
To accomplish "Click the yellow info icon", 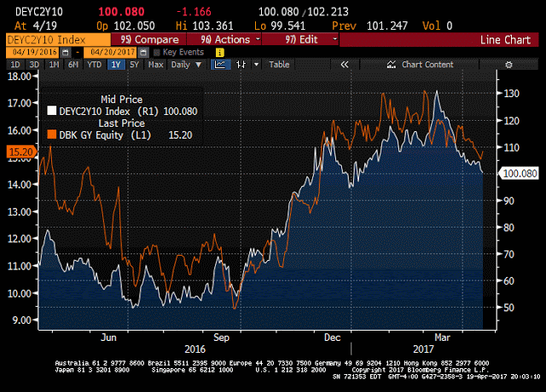I will [220, 53].
